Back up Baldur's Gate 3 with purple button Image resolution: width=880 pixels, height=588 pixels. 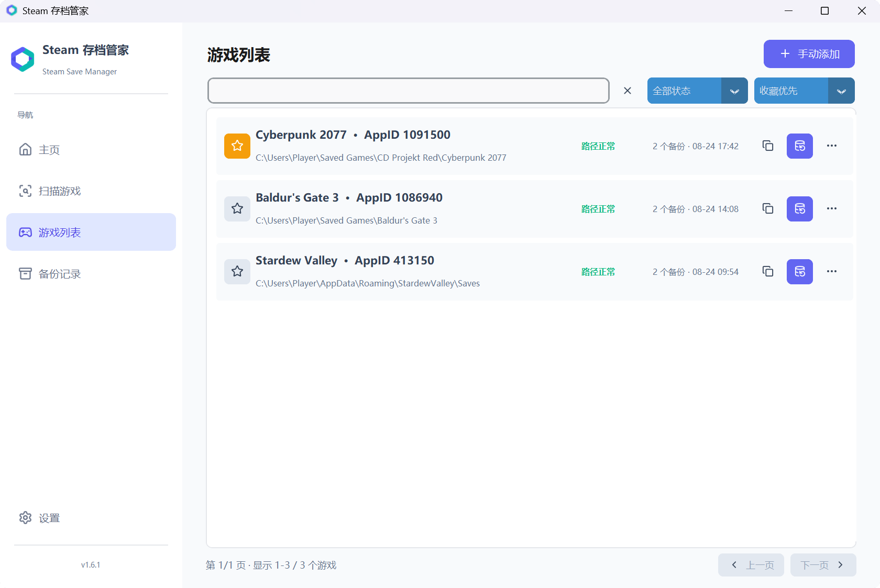coord(800,208)
